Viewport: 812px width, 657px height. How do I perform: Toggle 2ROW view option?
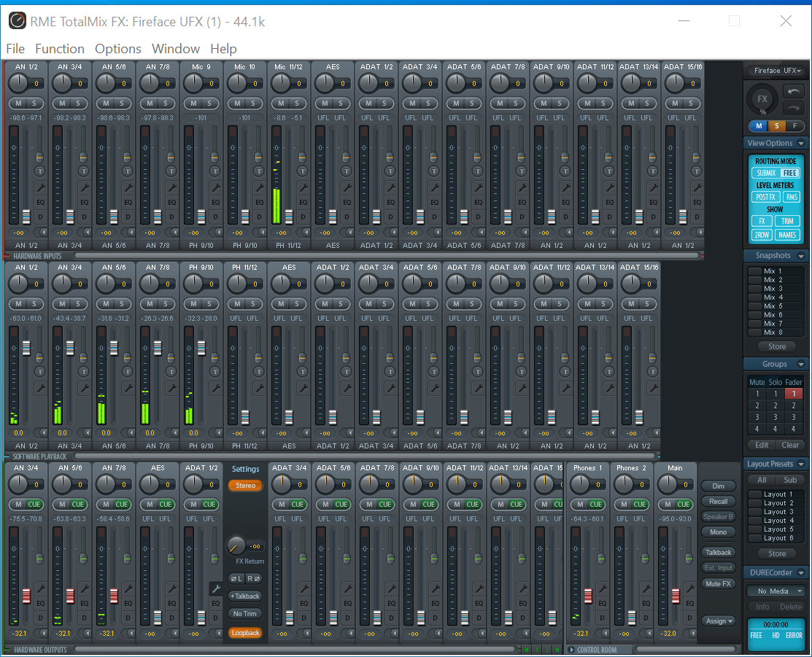762,235
